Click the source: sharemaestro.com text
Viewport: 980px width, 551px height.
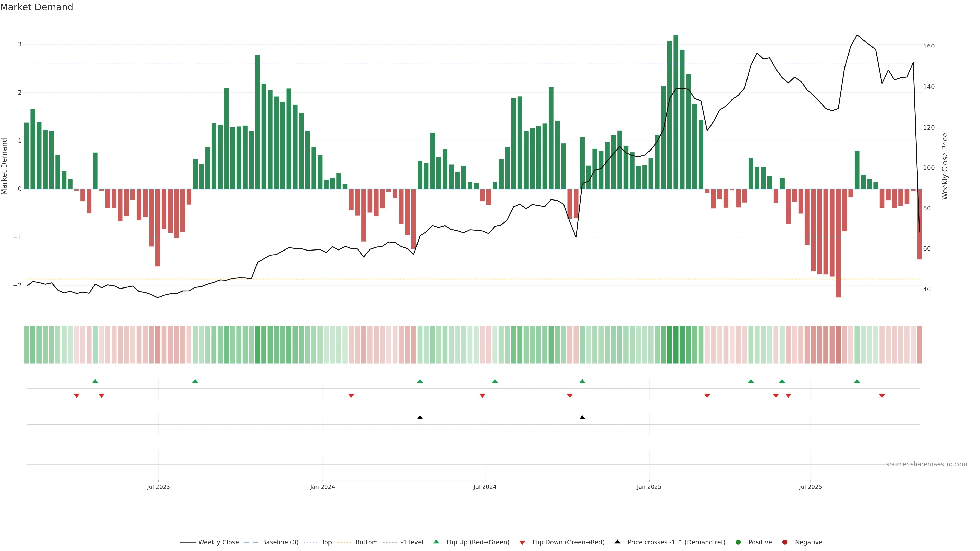926,464
